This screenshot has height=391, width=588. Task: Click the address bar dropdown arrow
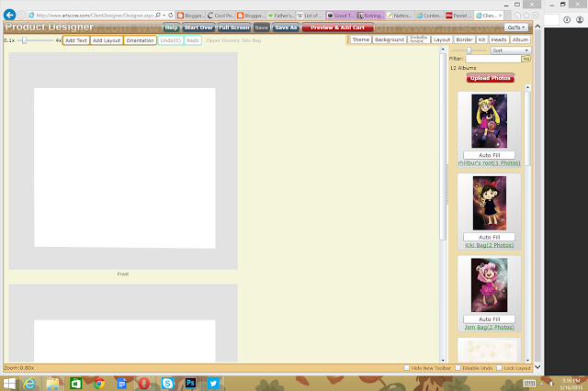pyautogui.click(x=164, y=16)
